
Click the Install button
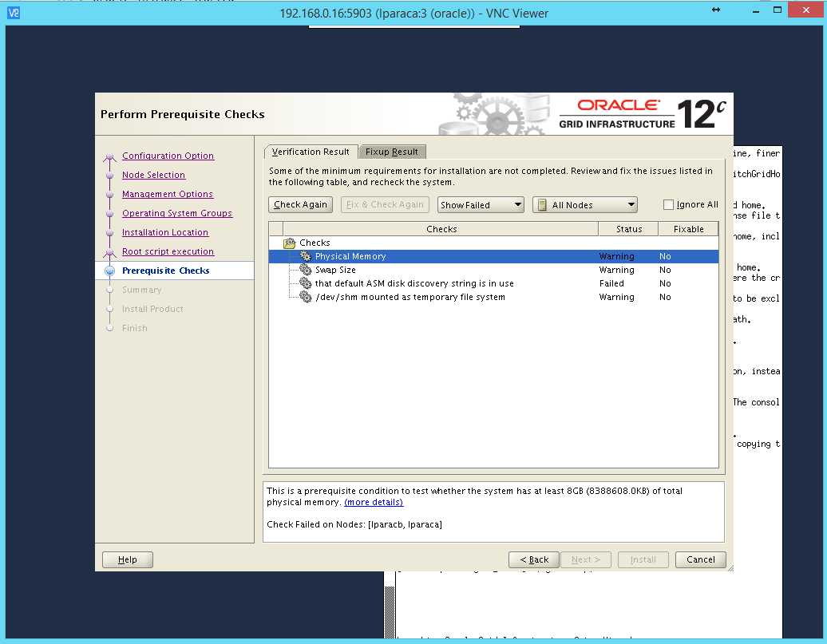[643, 559]
